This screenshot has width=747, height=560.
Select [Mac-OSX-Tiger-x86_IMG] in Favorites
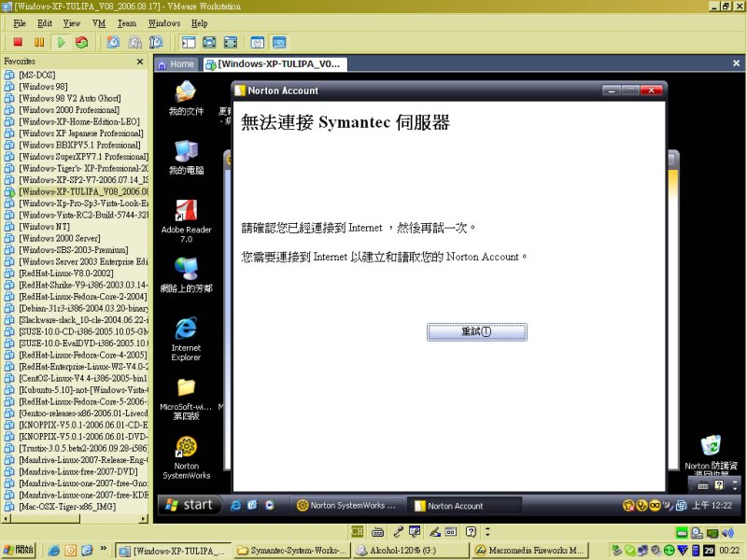tap(66, 507)
